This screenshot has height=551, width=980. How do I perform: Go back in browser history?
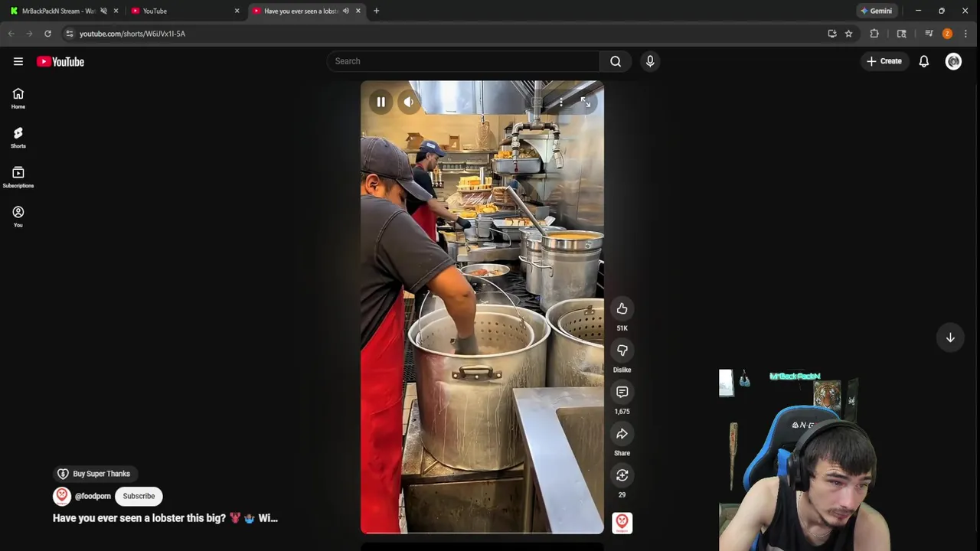click(x=11, y=34)
